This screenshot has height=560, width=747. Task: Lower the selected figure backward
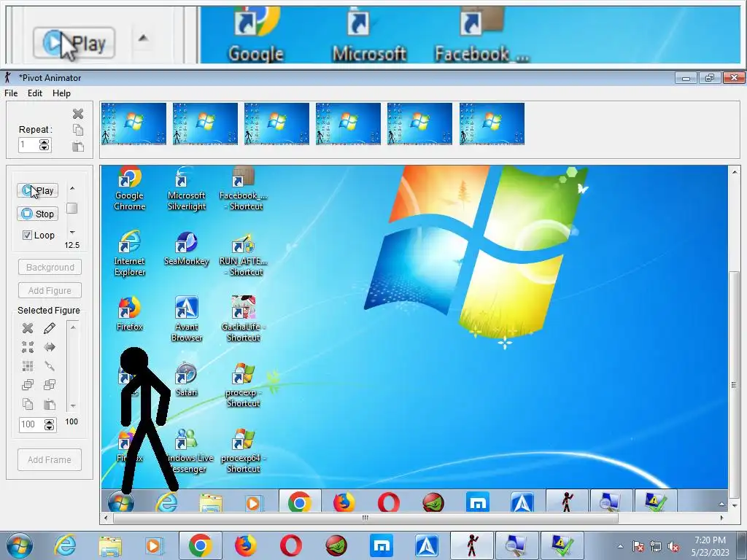pos(50,384)
